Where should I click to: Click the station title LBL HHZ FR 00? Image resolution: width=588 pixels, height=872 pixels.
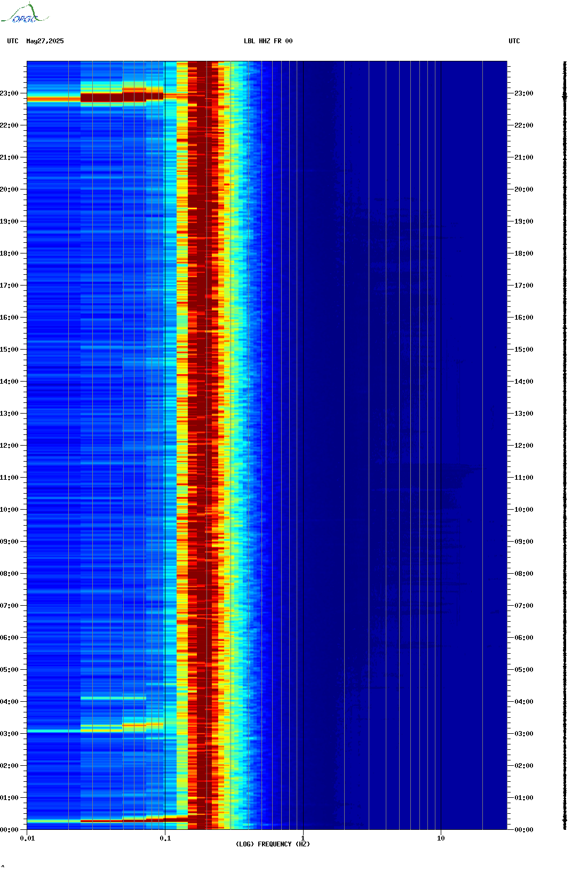pos(268,41)
